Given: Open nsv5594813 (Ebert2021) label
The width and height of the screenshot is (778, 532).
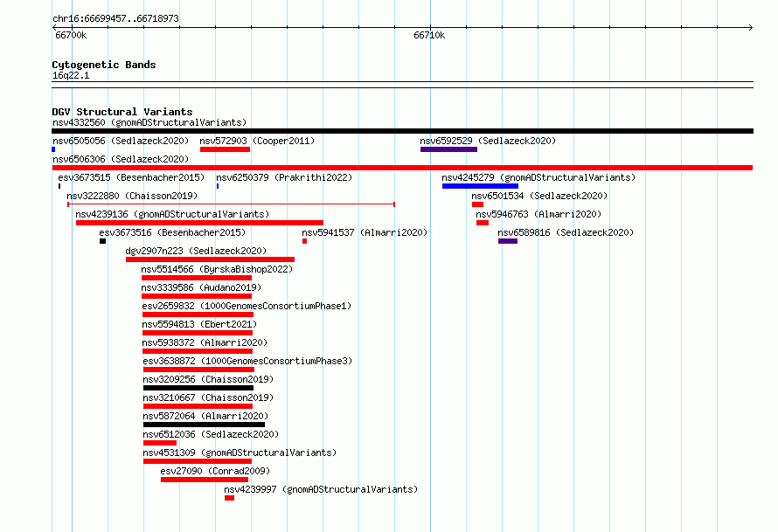Looking at the screenshot, I should [199, 324].
